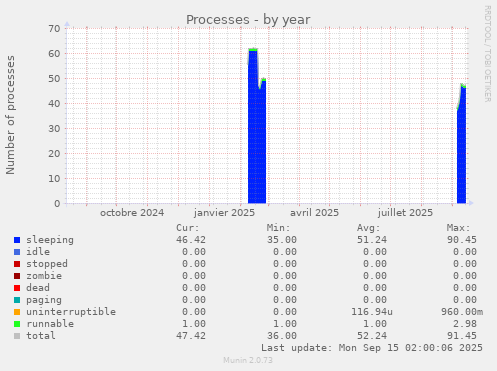This screenshot has height=371, width=497.
Task: Click the idle legend color swatch
Action: tap(17, 252)
